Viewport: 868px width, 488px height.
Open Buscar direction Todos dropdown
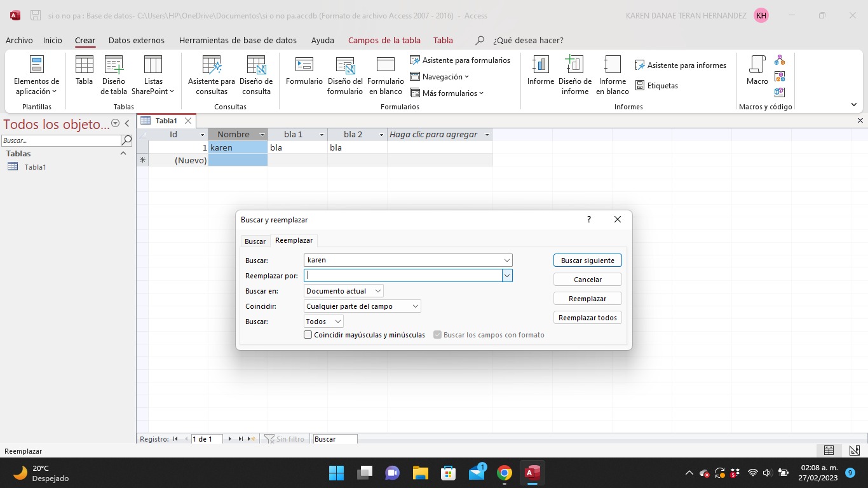coord(338,322)
